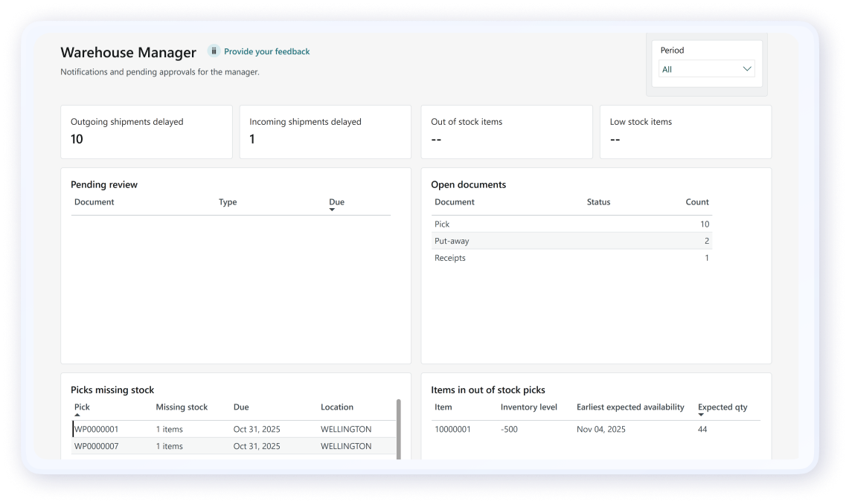This screenshot has height=504, width=849.
Task: Click the Type column header in Pending review
Action: pos(228,202)
